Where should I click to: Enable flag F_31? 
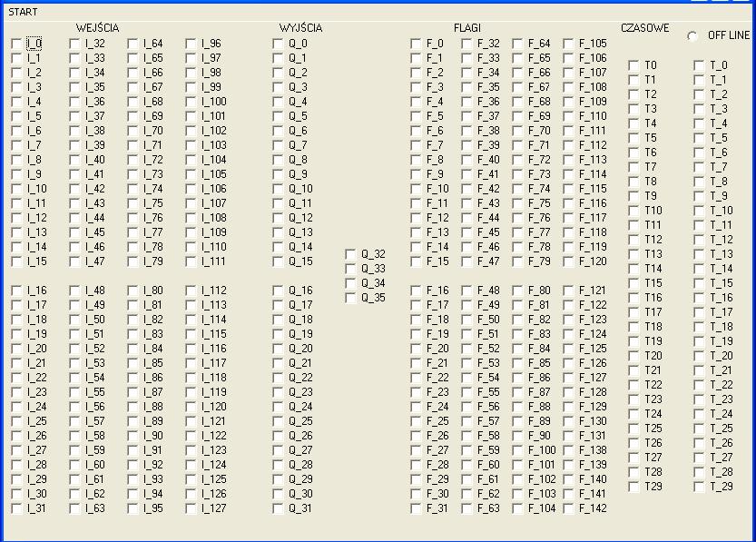tap(416, 508)
